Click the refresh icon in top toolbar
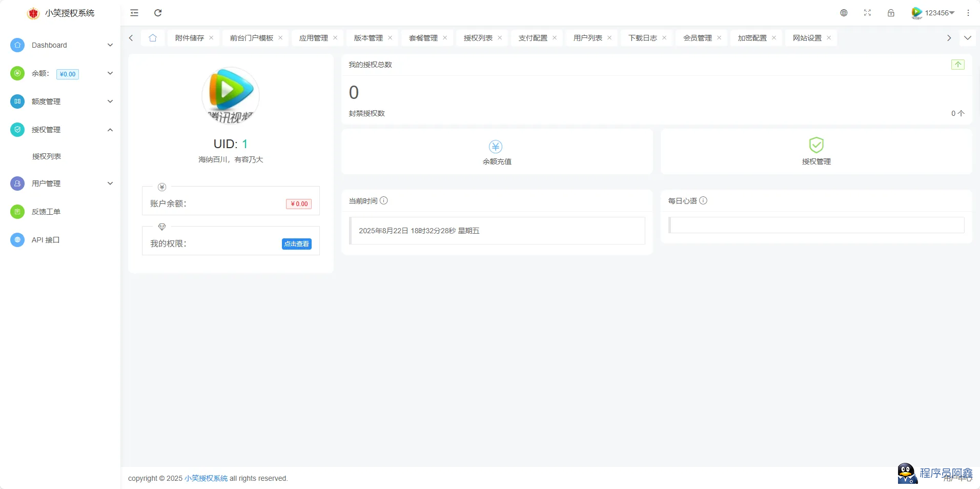 [x=158, y=13]
